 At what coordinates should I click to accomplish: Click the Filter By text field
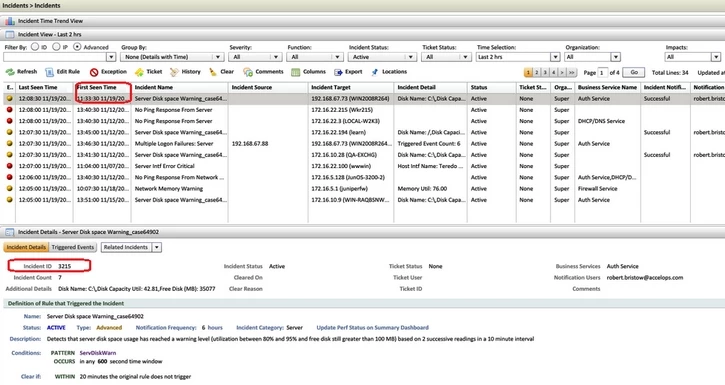[55, 57]
